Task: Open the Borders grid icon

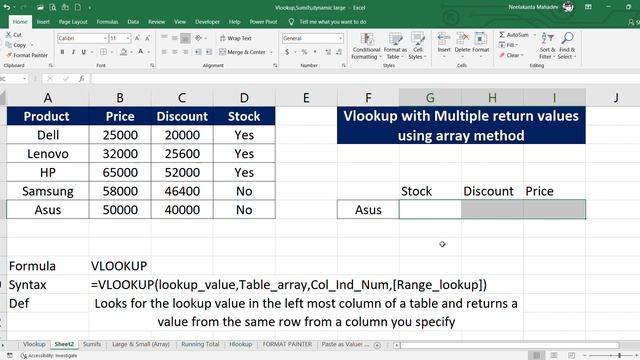Action: pyautogui.click(x=103, y=52)
